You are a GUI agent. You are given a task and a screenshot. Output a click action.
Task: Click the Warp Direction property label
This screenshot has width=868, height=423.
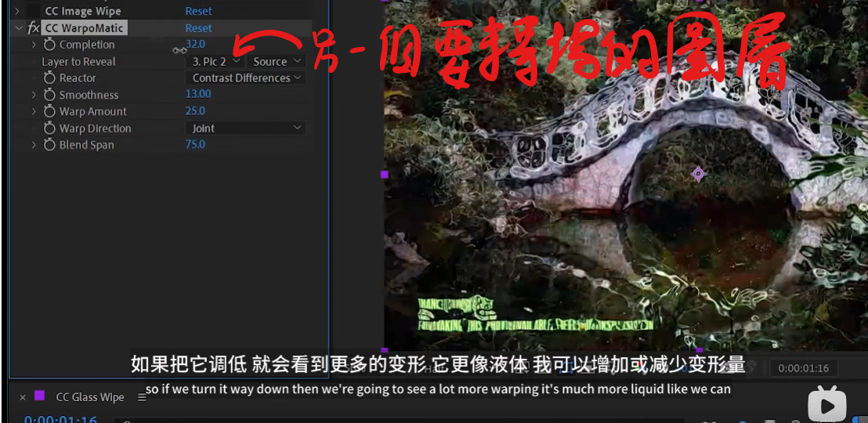tap(96, 128)
